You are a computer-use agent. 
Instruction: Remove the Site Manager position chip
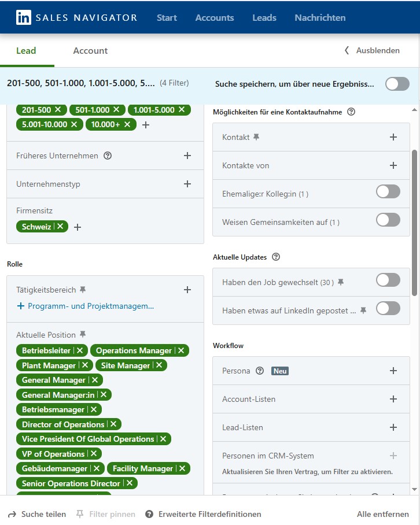coord(159,365)
